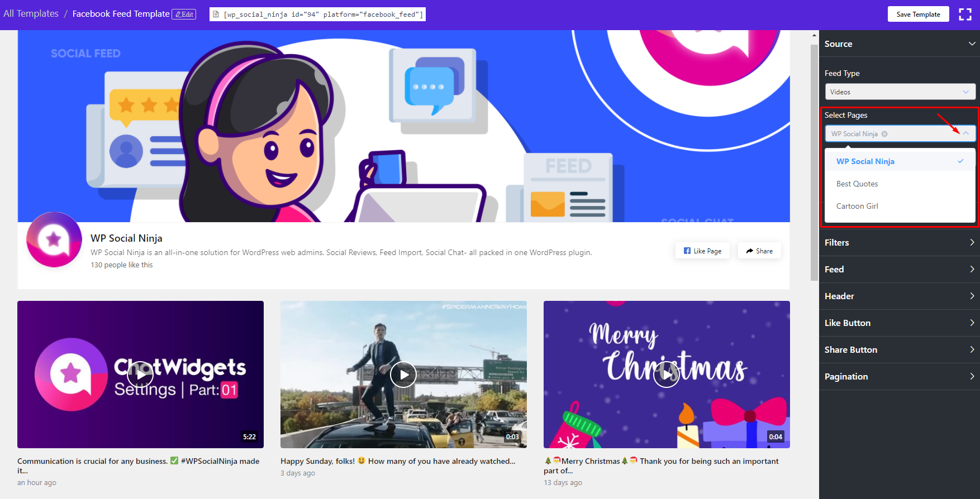The width and height of the screenshot is (980, 499).
Task: Open the Feed Type dropdown
Action: [x=900, y=92]
